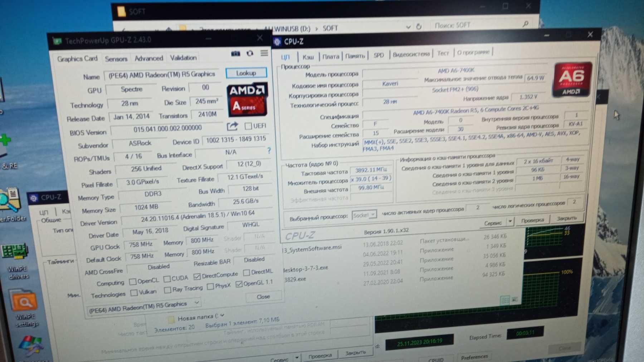644x362 pixels.
Task: Click the SOFT breadcrumb in Explorer address
Action: coord(330,28)
